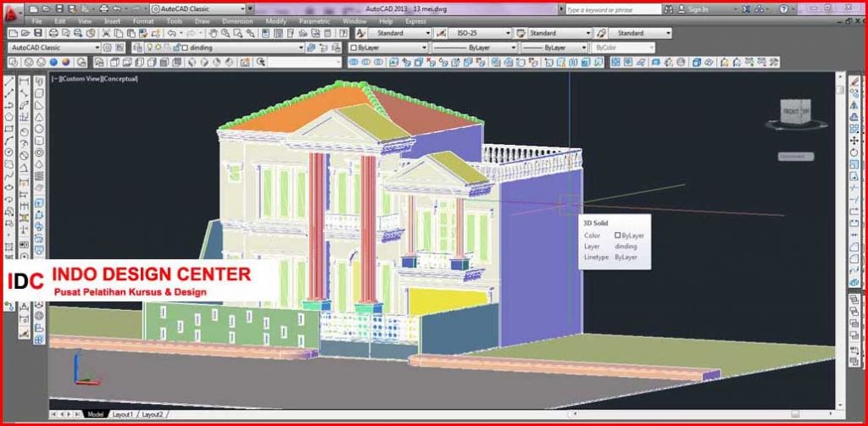Viewport: 868px width, 426px height.
Task: Click Save icon in Quick Access toolbar
Action: 60,9
